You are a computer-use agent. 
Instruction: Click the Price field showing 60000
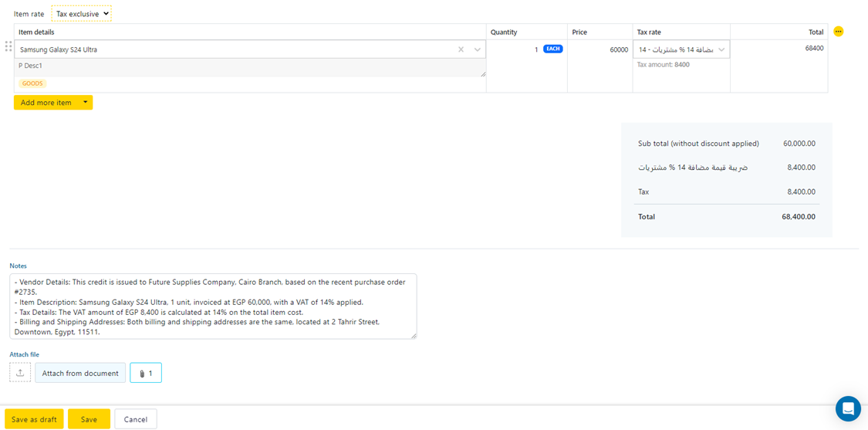click(x=599, y=49)
